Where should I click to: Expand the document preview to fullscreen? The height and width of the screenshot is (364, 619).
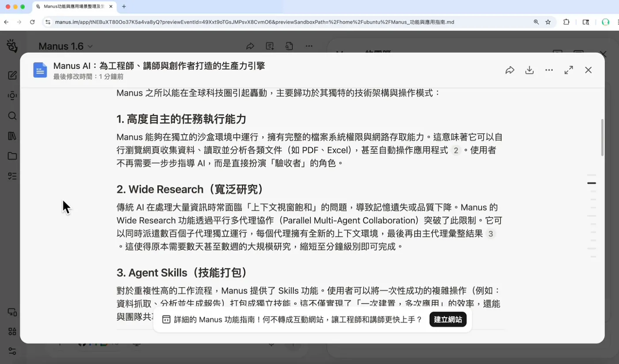pos(569,70)
